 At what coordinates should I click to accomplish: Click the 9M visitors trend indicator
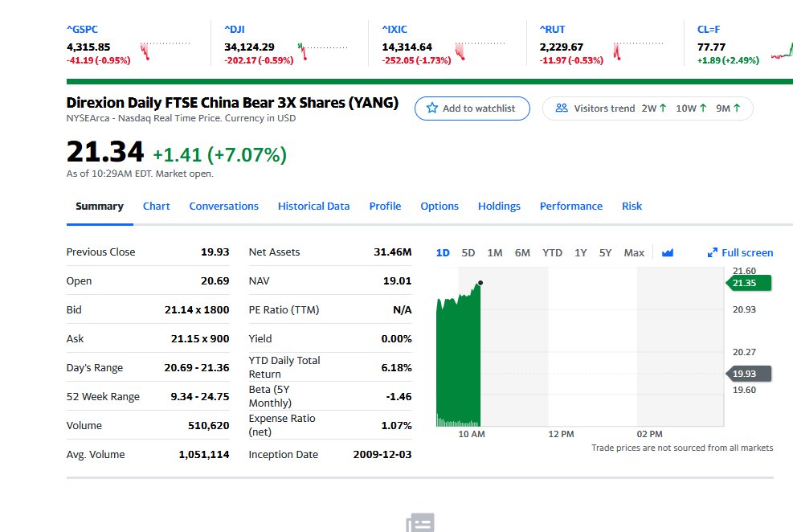pyautogui.click(x=728, y=108)
